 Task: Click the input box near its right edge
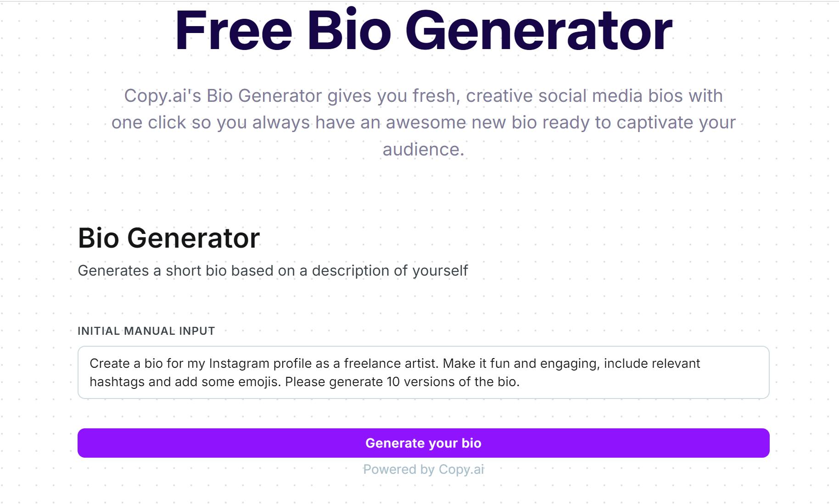744,372
